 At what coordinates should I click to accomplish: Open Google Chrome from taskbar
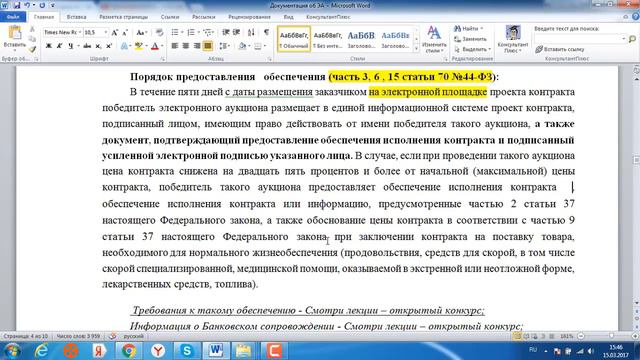click(129, 351)
